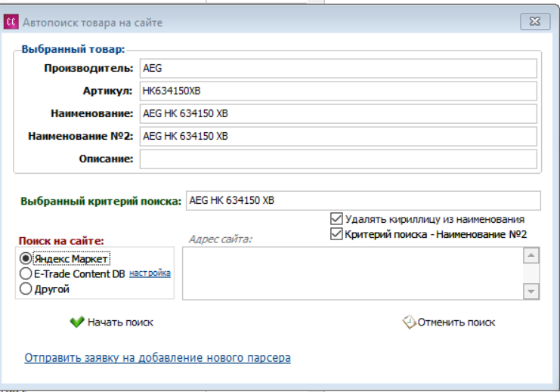This screenshot has height=392, width=560.
Task: Close the Автопоиск товара на сайте dialog
Action: point(534,22)
